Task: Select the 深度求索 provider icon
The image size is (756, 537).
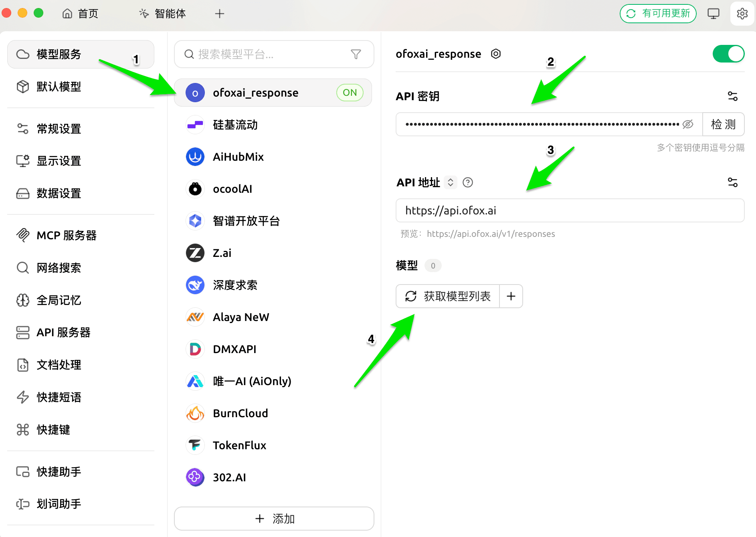Action: click(x=195, y=285)
